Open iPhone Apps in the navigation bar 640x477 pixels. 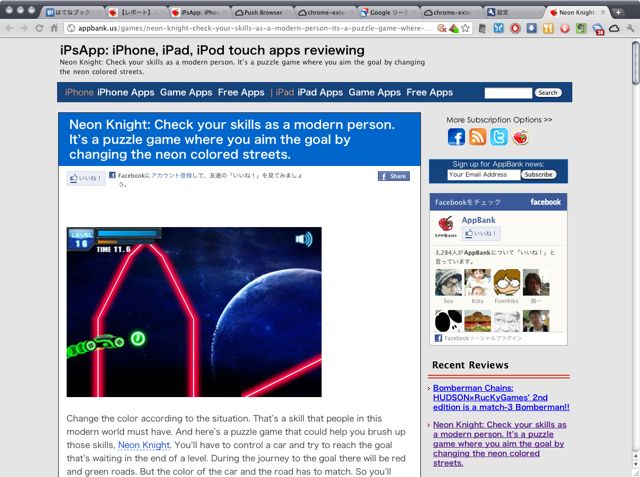(x=126, y=93)
